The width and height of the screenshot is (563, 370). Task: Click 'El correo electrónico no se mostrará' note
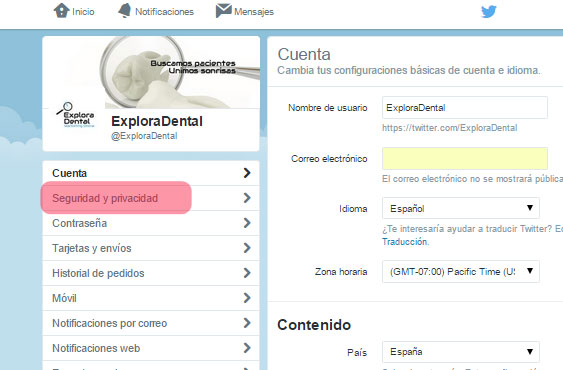[x=472, y=179]
